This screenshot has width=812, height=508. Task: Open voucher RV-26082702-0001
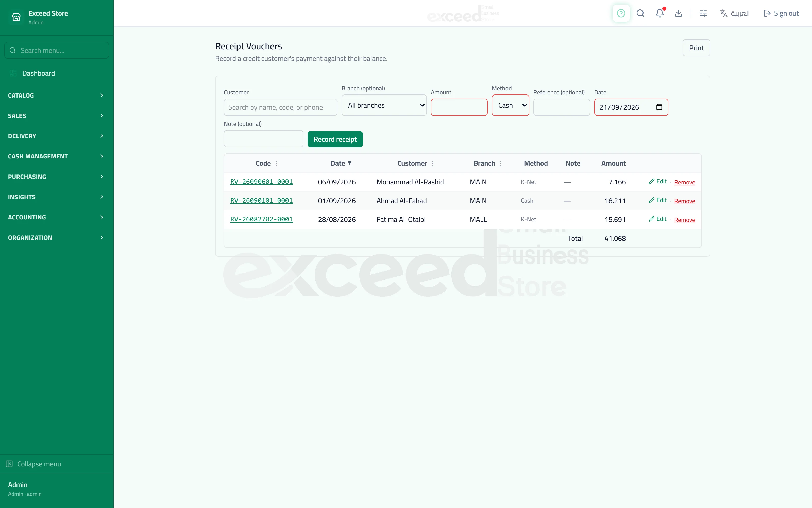(x=261, y=219)
